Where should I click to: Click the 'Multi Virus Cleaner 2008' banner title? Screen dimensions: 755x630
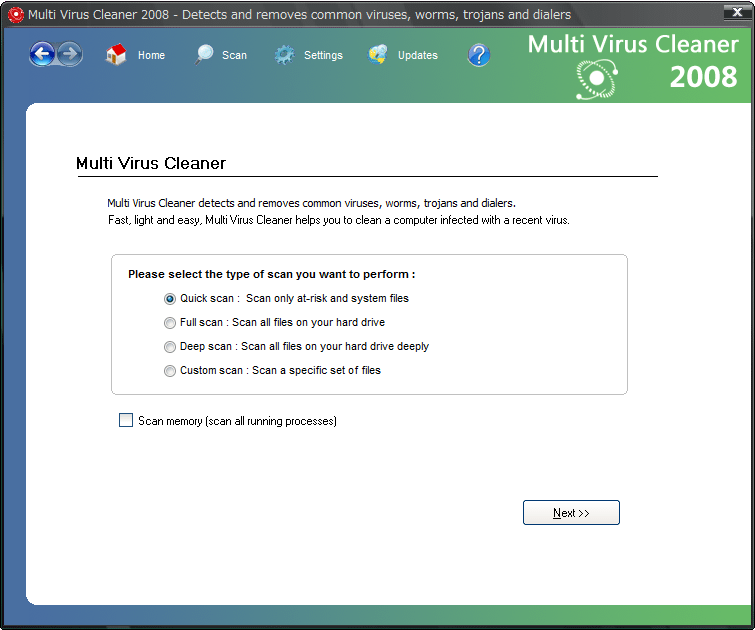pyautogui.click(x=633, y=61)
